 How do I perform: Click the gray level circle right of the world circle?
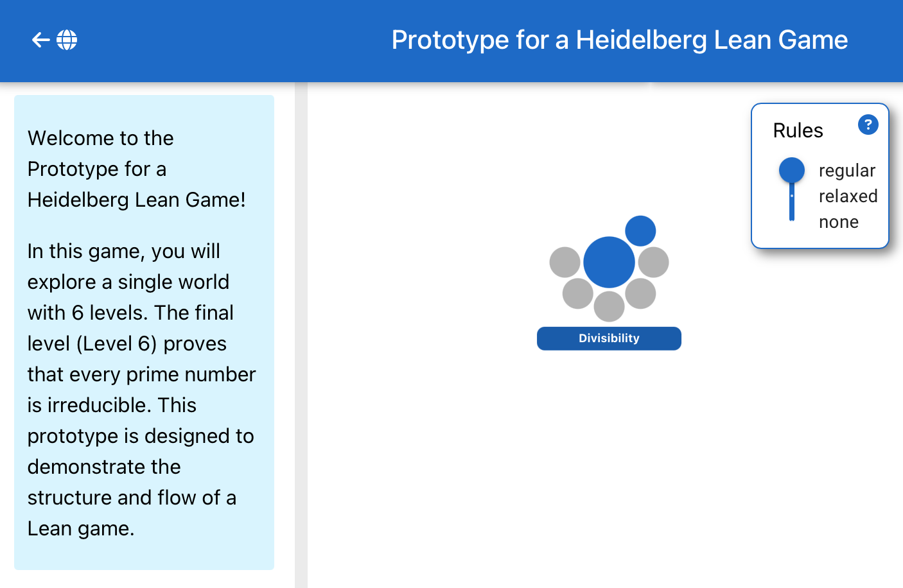pyautogui.click(x=654, y=262)
